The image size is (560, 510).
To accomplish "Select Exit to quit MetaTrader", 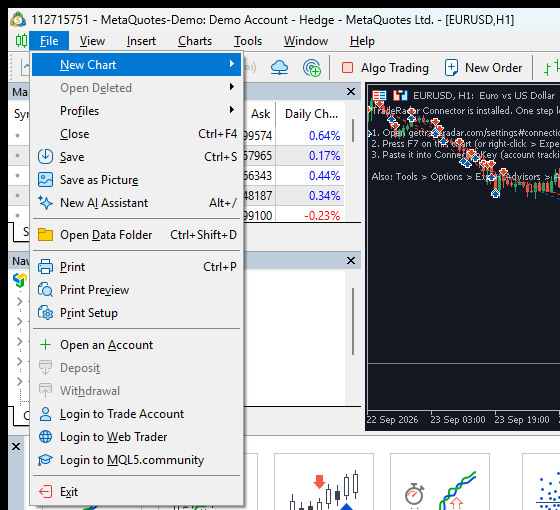I will pyautogui.click(x=136, y=491).
